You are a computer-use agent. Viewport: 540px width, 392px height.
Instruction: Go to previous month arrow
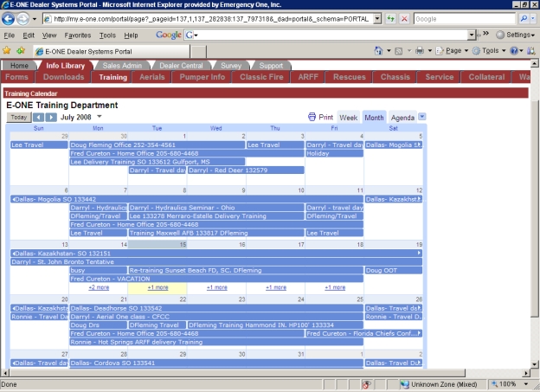(x=38, y=118)
